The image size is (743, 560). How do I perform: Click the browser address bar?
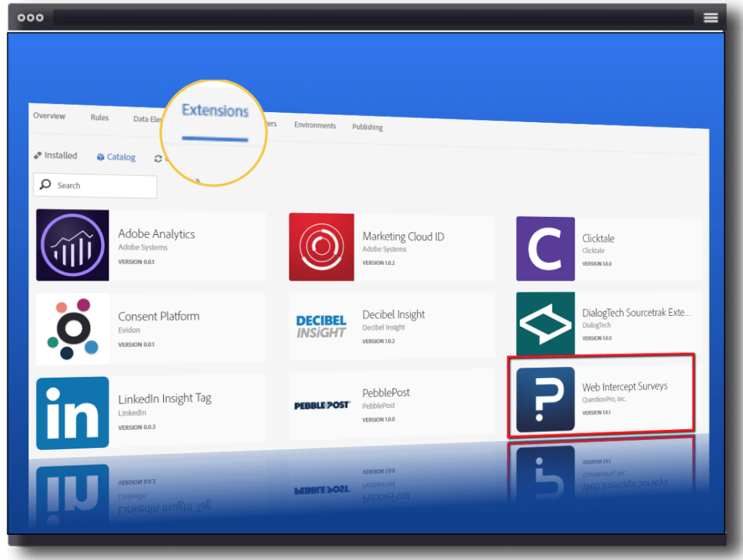point(373,18)
